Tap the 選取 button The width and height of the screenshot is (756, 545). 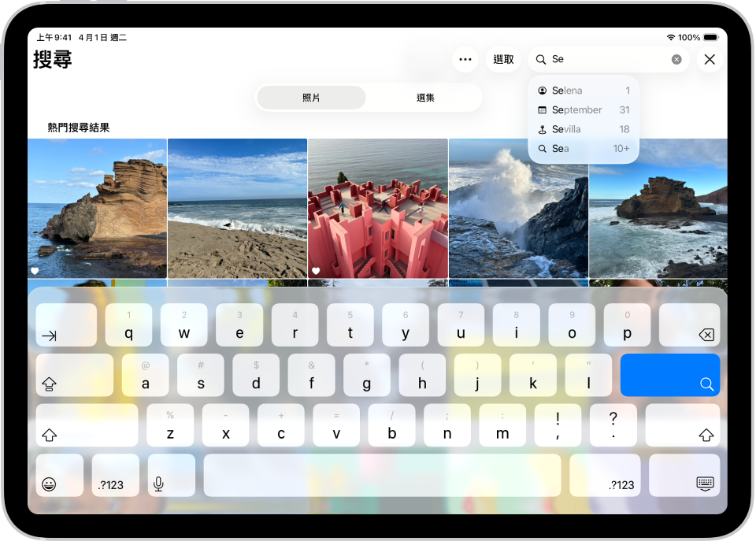[503, 59]
